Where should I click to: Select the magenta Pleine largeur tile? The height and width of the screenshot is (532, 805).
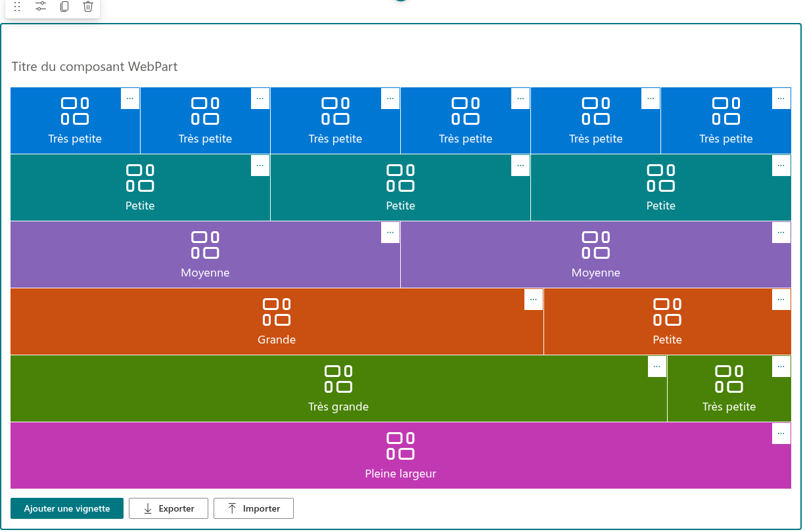(401, 456)
